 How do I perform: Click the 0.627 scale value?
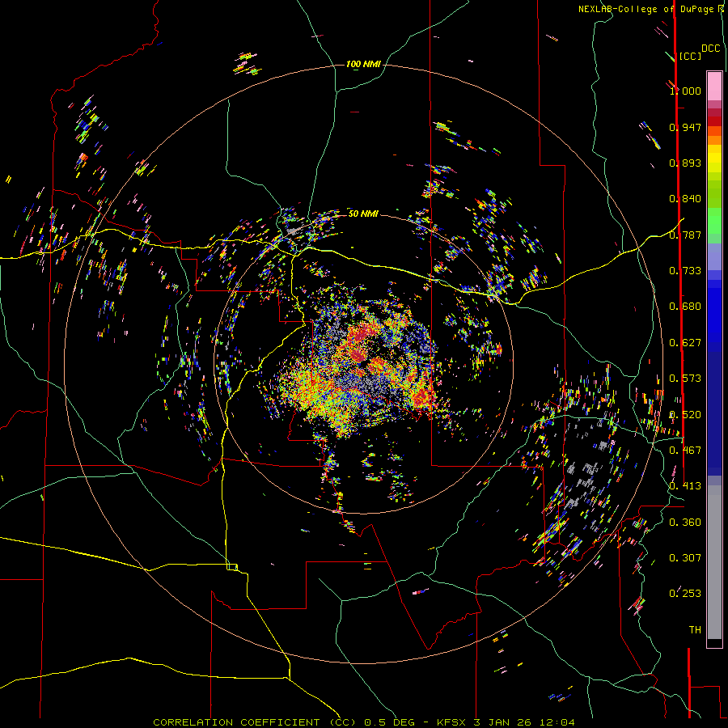click(x=685, y=343)
